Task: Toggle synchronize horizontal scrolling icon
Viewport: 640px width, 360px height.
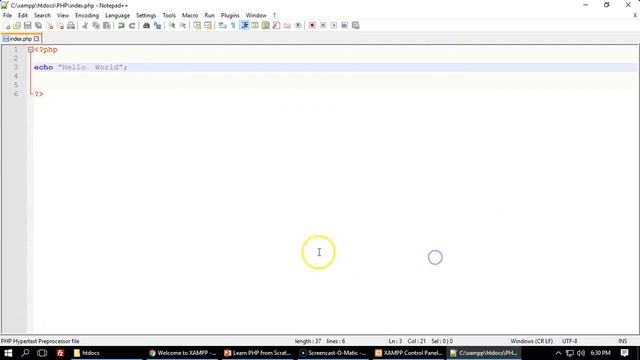Action: point(208,25)
